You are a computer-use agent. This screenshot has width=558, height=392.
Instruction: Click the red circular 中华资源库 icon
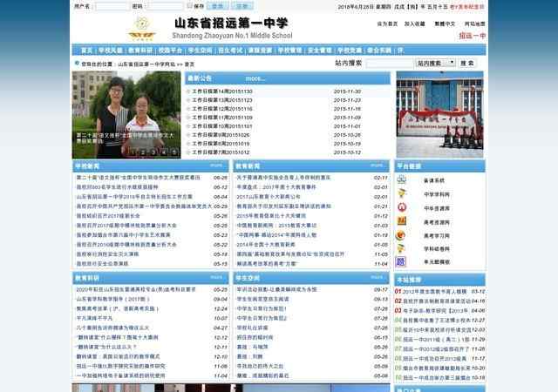click(402, 207)
